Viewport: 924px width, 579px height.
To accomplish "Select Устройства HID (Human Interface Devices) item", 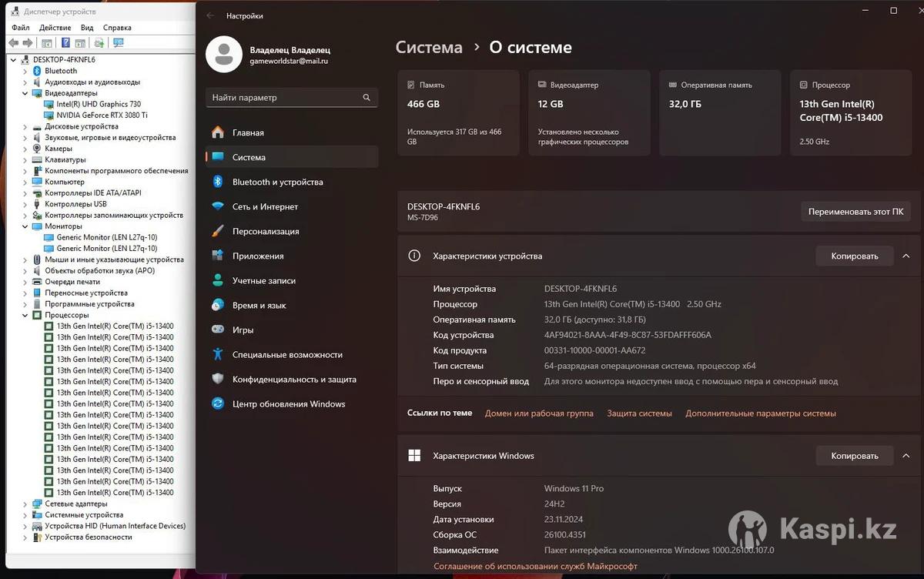I will [x=115, y=526].
